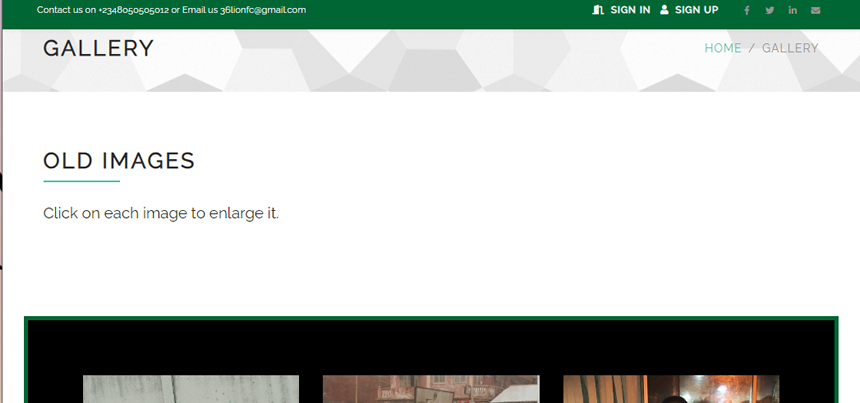860x403 pixels.
Task: Click the Facebook icon in top bar
Action: pyautogui.click(x=746, y=10)
